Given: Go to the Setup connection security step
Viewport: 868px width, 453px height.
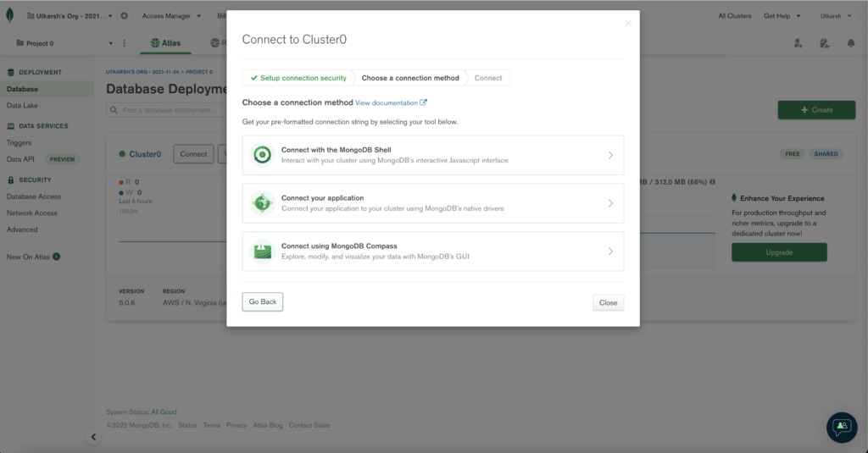Looking at the screenshot, I should (298, 78).
